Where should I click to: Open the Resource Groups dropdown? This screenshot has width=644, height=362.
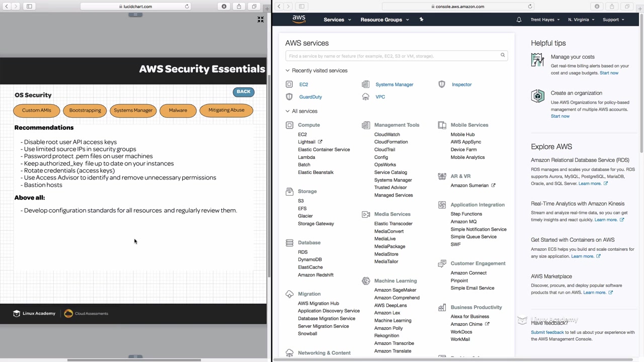[x=385, y=20]
